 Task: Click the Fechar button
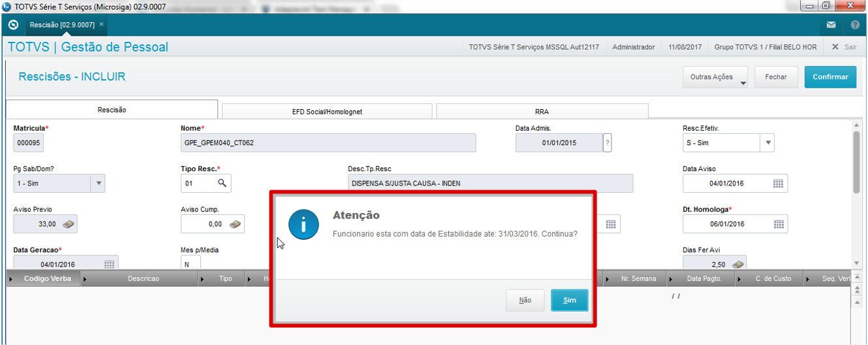click(x=776, y=76)
